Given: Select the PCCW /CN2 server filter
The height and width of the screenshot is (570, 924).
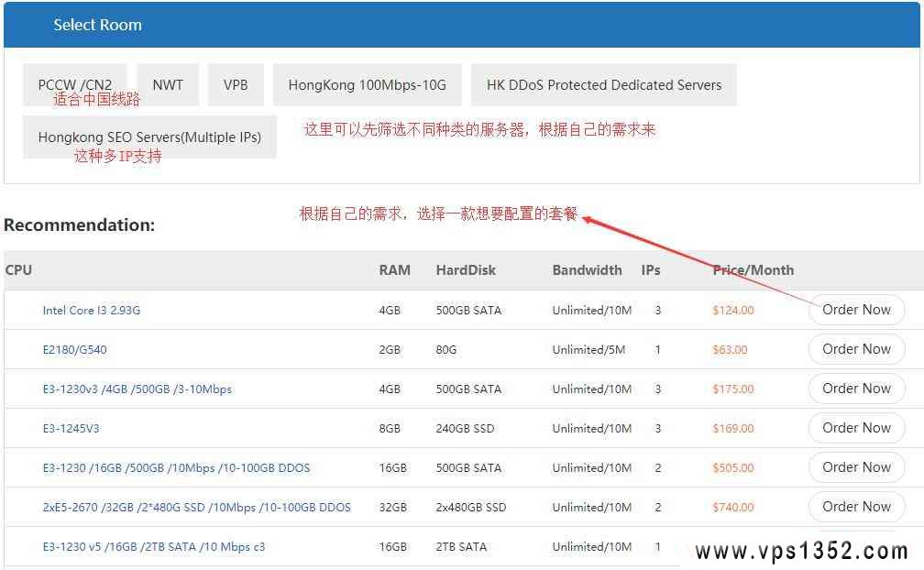Looking at the screenshot, I should (73, 83).
